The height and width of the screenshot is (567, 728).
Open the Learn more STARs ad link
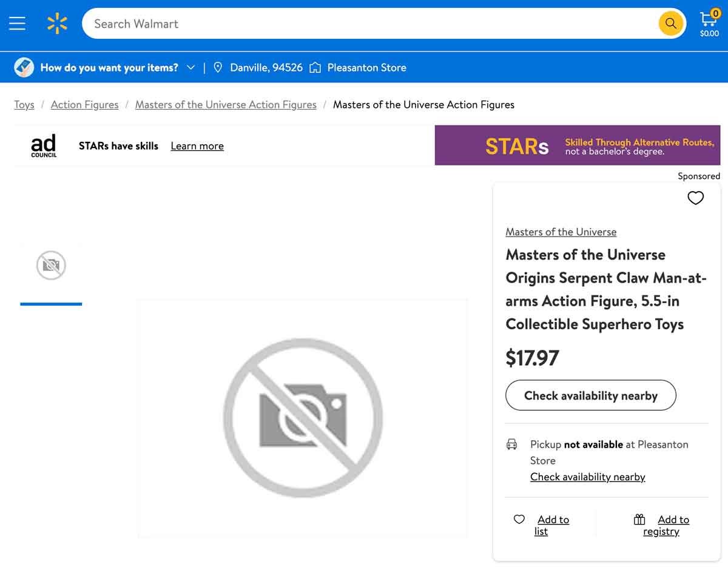197,146
